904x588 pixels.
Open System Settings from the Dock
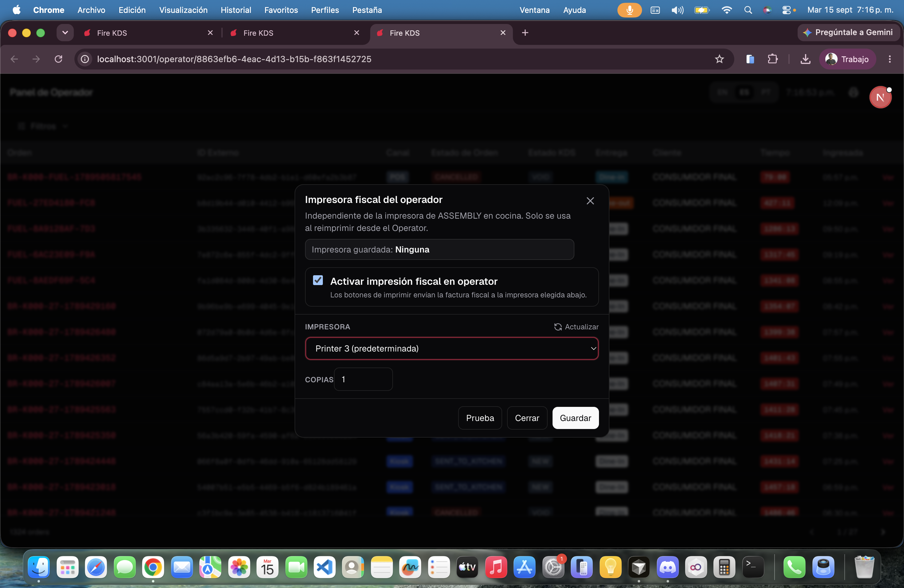click(553, 567)
